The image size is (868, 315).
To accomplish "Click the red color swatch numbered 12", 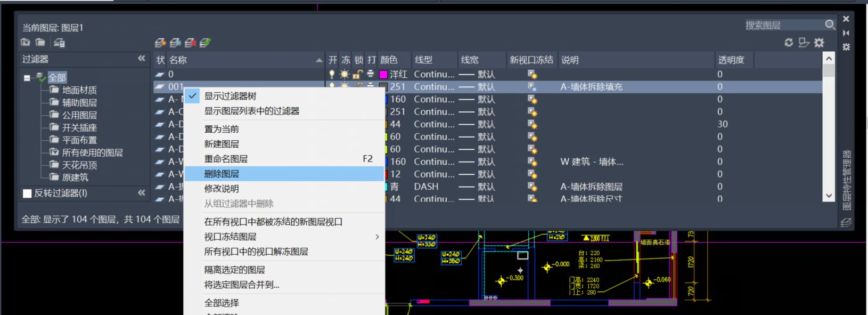I will (x=385, y=174).
